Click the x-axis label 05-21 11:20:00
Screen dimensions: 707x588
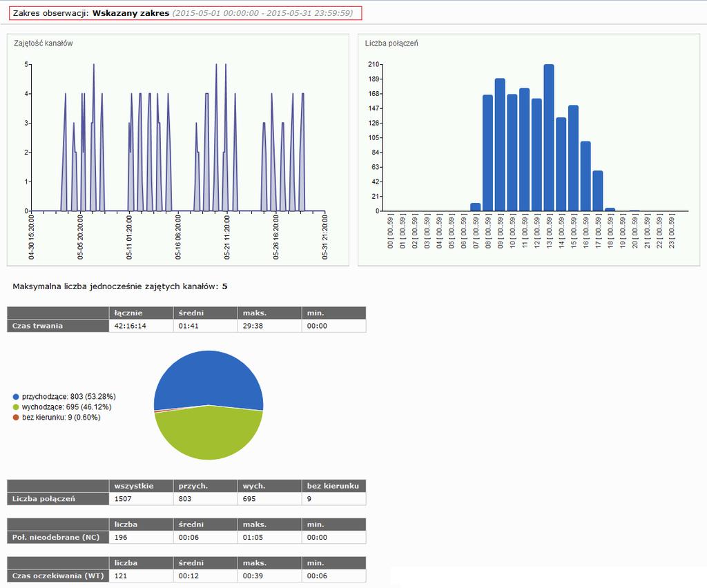(226, 237)
